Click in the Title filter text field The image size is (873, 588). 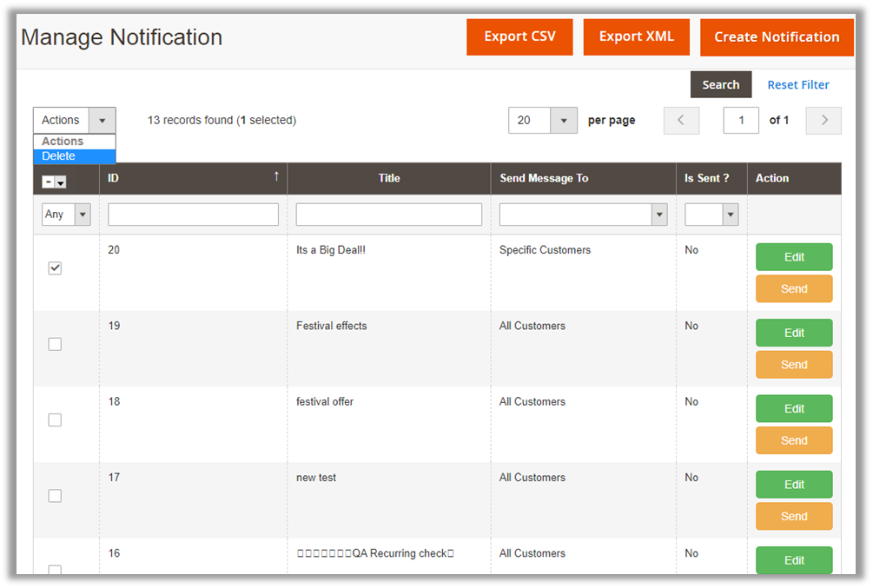pos(388,215)
